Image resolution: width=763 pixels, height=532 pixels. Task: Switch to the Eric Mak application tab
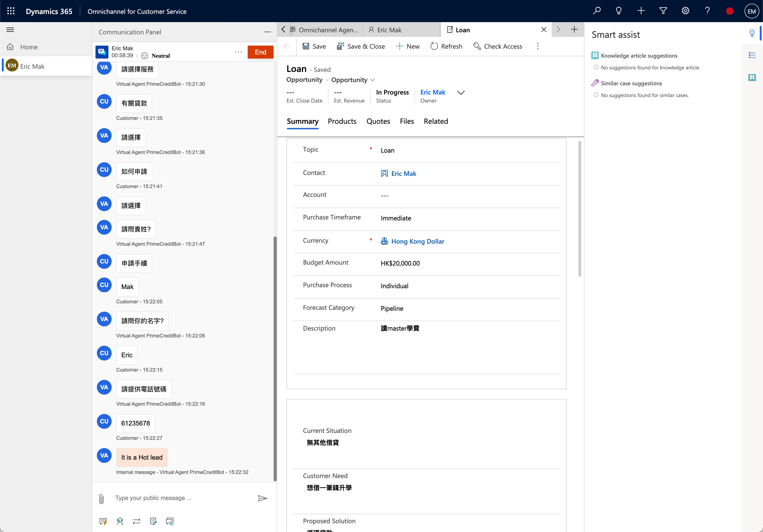[401, 30]
